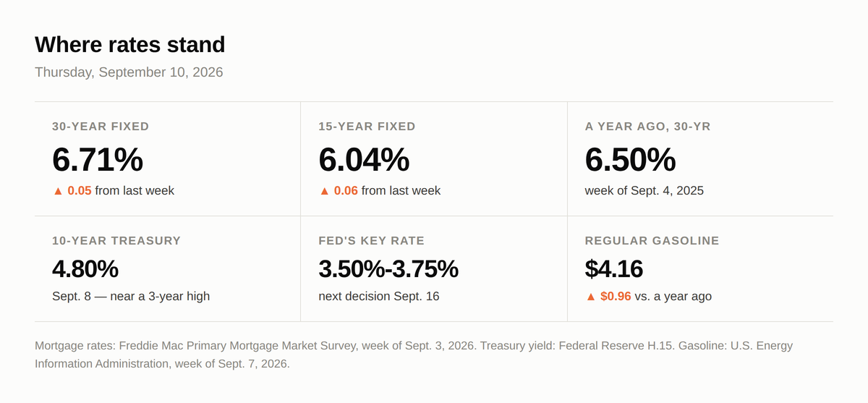Click the "near a 3-year high" note
Image resolution: width=868 pixels, height=403 pixels.
coord(160,297)
